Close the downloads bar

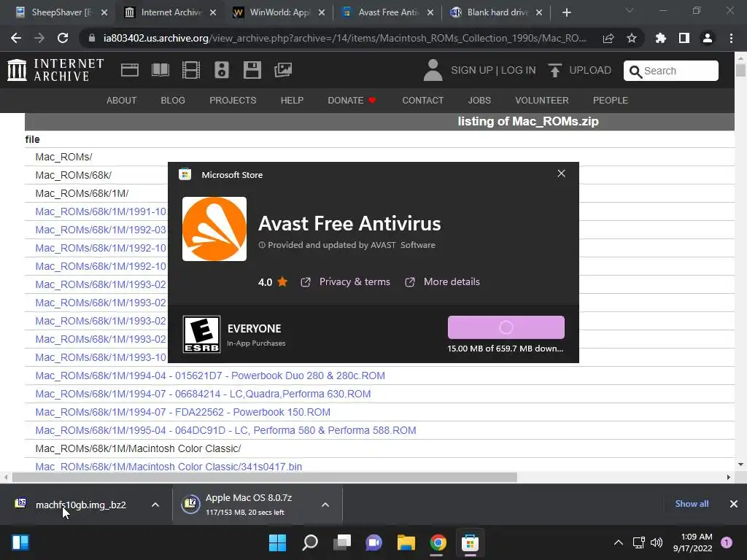pyautogui.click(x=734, y=504)
